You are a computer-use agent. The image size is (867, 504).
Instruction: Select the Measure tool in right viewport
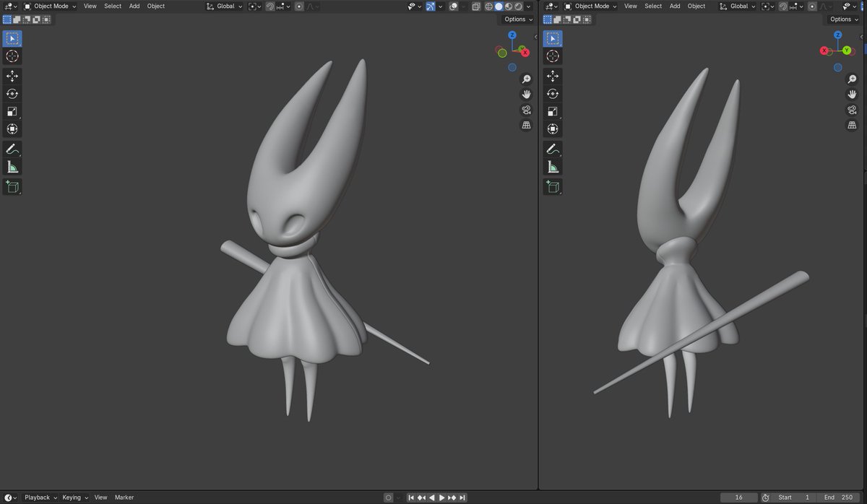pyautogui.click(x=553, y=167)
